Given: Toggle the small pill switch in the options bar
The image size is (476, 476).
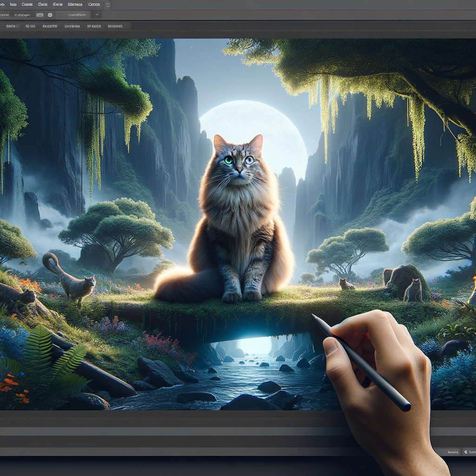Looking at the screenshot, I should (x=40, y=15).
